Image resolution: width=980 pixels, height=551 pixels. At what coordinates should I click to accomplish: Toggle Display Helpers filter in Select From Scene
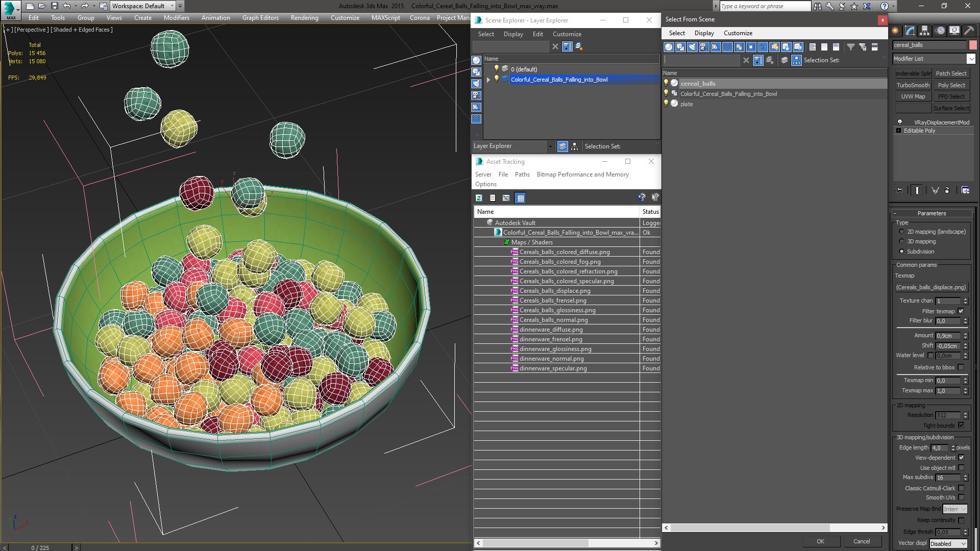coord(716,47)
